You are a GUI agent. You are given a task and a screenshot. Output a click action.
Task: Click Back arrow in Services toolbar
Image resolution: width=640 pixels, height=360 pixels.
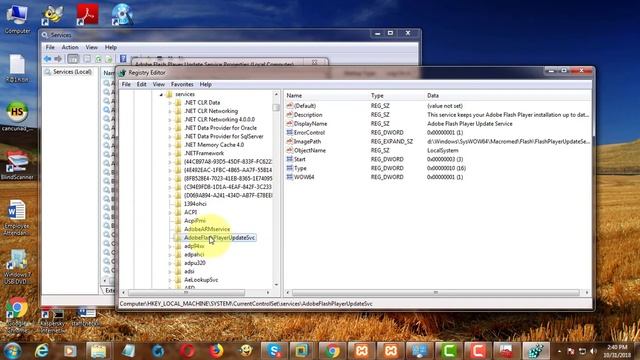pyautogui.click(x=47, y=59)
